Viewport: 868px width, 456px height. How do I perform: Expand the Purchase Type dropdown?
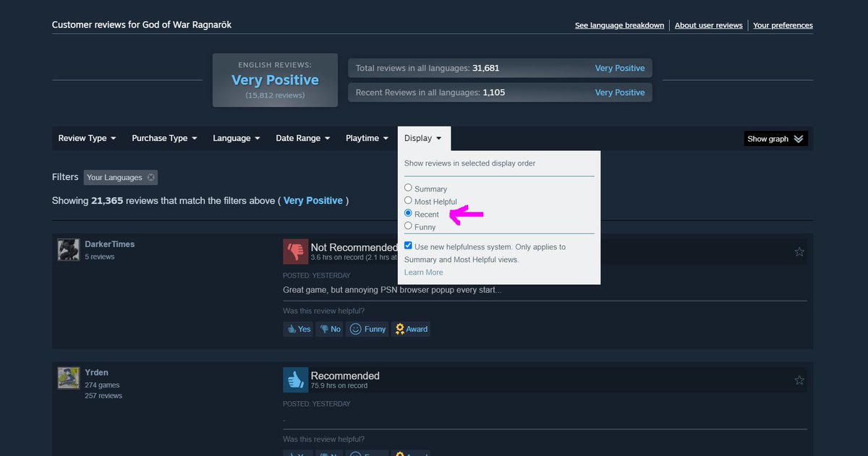click(164, 138)
